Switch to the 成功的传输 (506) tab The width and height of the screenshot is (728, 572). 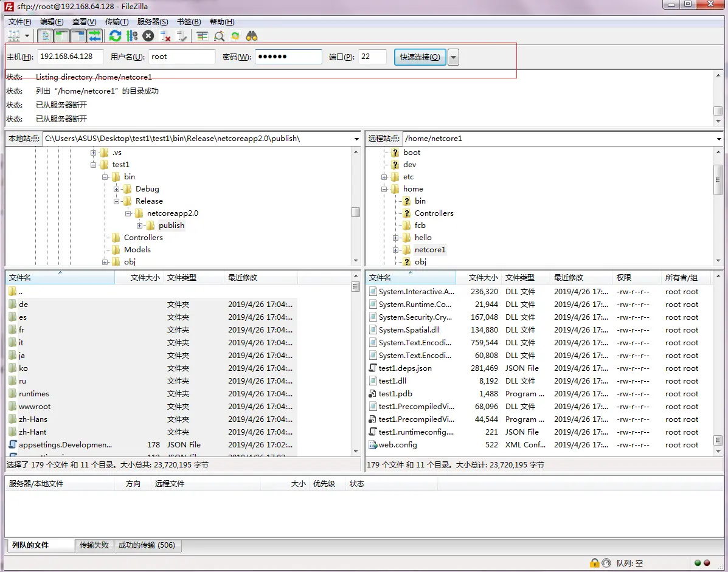(x=147, y=545)
